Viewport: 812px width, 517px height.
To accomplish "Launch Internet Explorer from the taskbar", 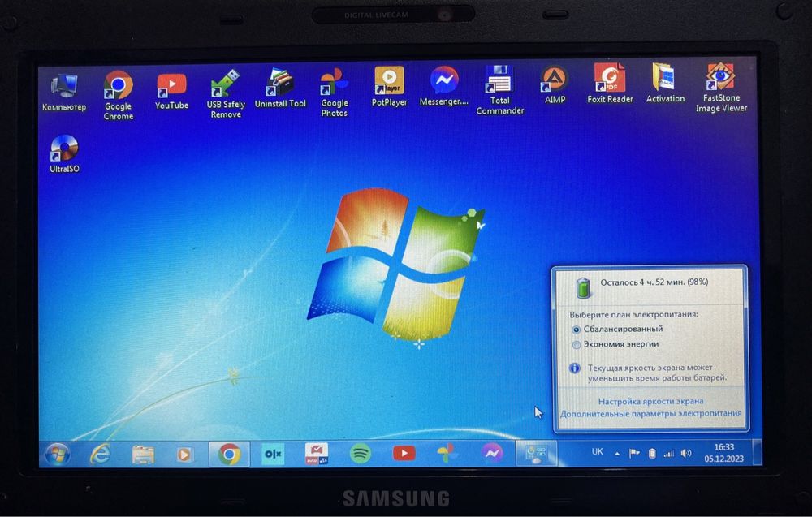I will [100, 454].
